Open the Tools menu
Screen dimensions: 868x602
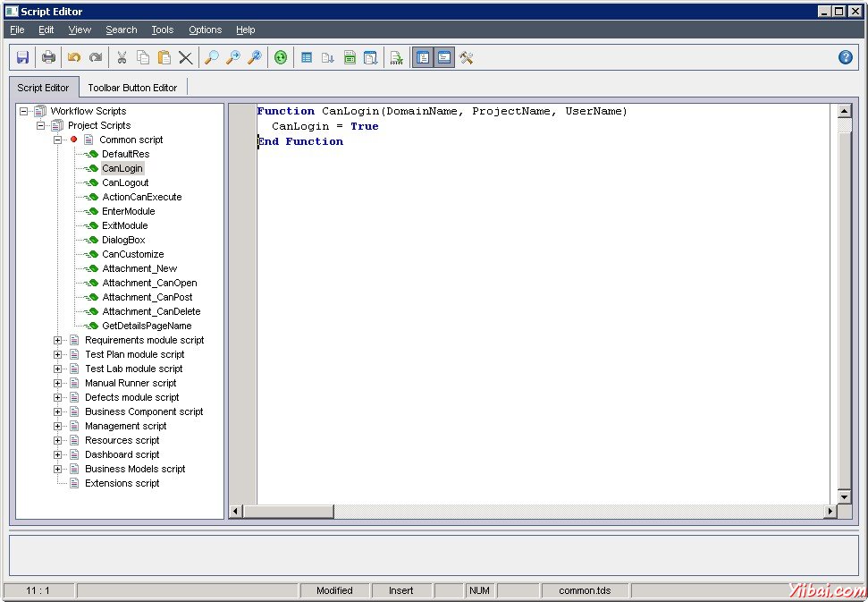click(162, 30)
